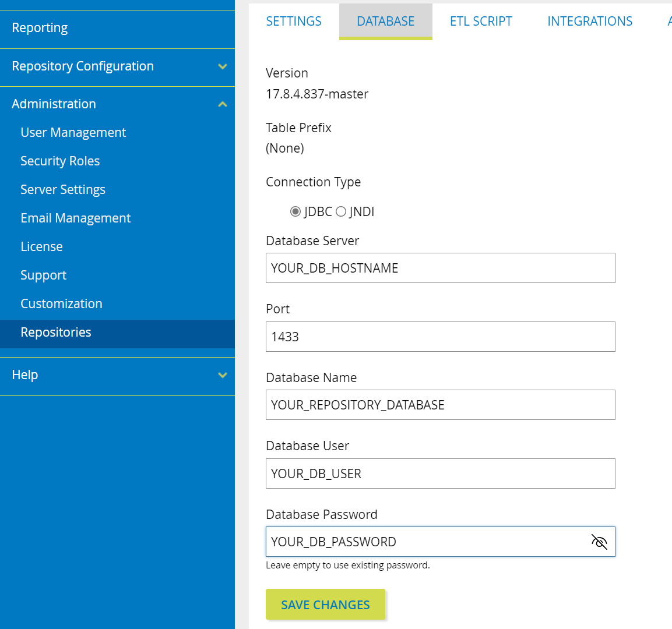
Task: Open the Reporting menu item
Action: (x=40, y=28)
